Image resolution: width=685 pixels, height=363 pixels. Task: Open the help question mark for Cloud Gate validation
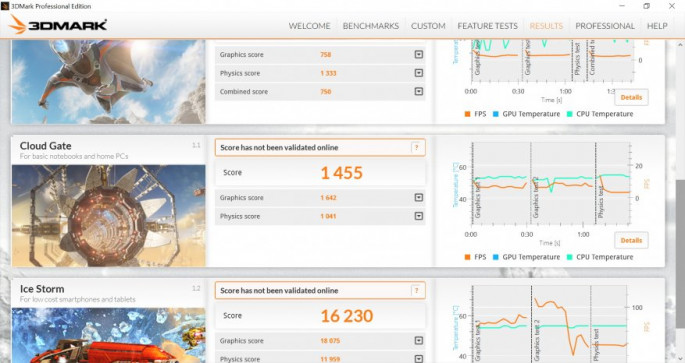tap(416, 148)
